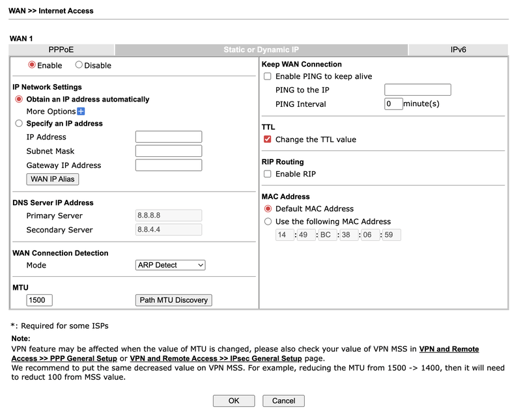Enable PING to keep alive checkbox
The width and height of the screenshot is (521, 420).
tap(267, 76)
